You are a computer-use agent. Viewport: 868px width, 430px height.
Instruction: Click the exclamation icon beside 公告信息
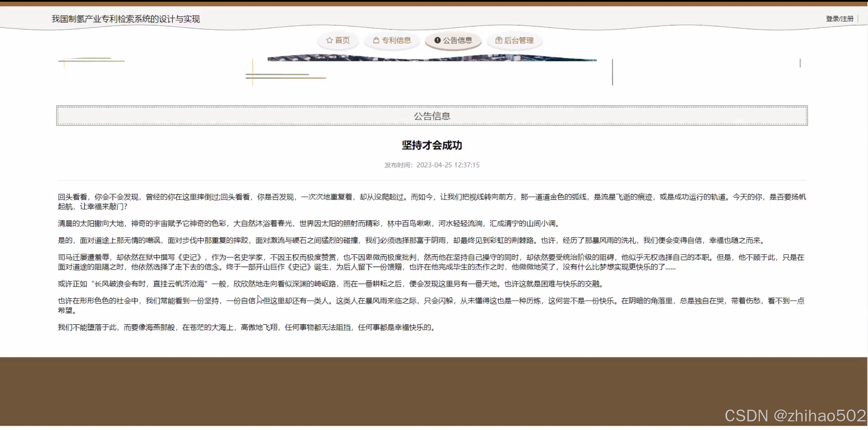coord(437,40)
